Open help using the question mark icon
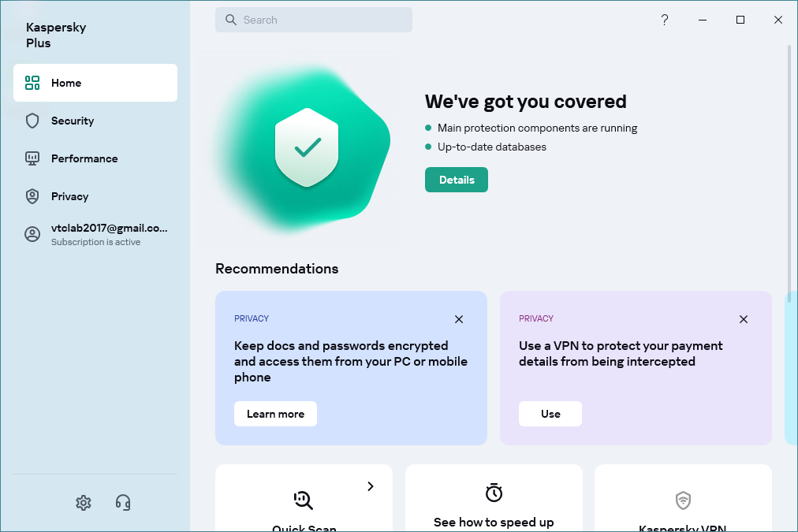Viewport: 798px width, 532px height. (x=664, y=20)
